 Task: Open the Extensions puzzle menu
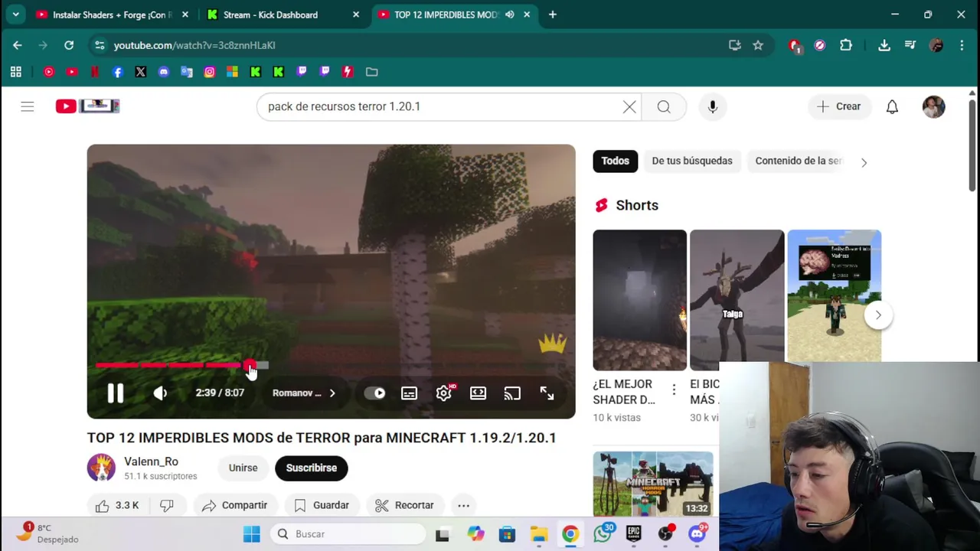[846, 45]
